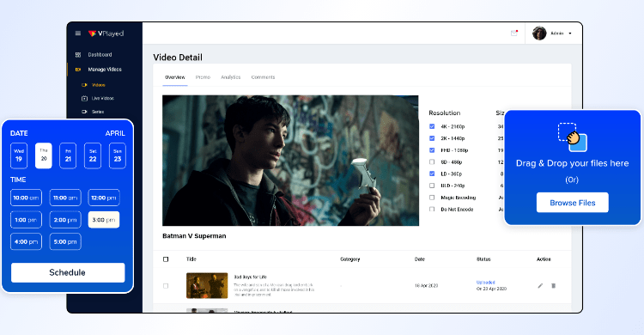
Task: Uncheck the FHD - 1080p resolution
Action: (x=432, y=150)
